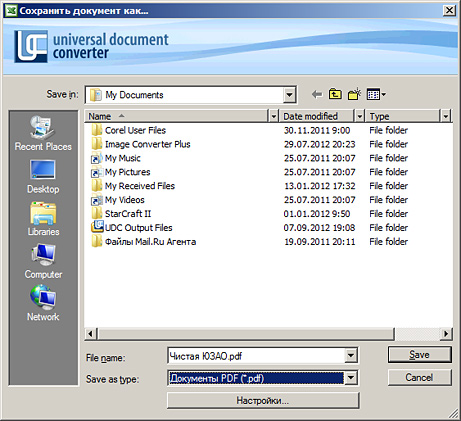Image resolution: width=461 pixels, height=421 pixels.
Task: Select the Image Converter Plus folder icon
Action: pyautogui.click(x=97, y=144)
